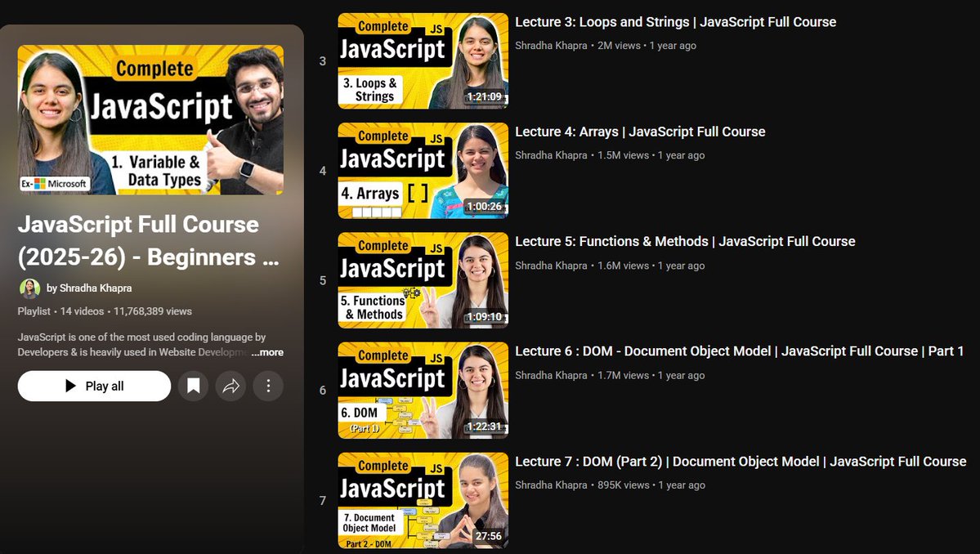Open the playlist title 'JavaScript Full Course (2025-26)'
The image size is (980, 554).
click(148, 240)
